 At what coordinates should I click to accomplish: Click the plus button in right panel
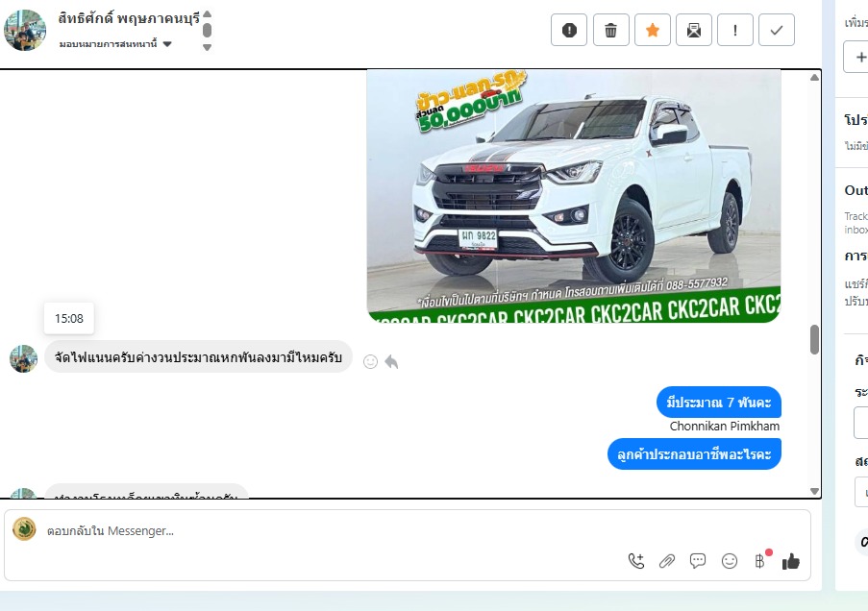click(856, 57)
